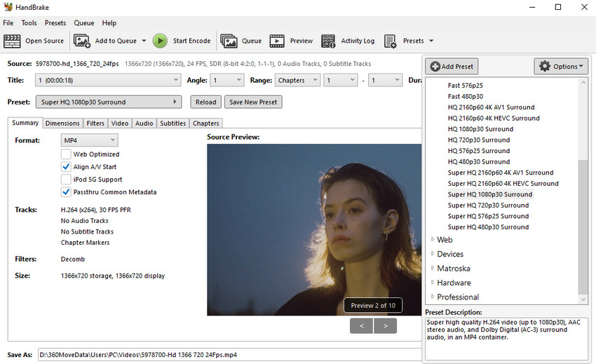The height and width of the screenshot is (364, 596).
Task: Select the HQ 720p30 Surround preset
Action: 478,140
